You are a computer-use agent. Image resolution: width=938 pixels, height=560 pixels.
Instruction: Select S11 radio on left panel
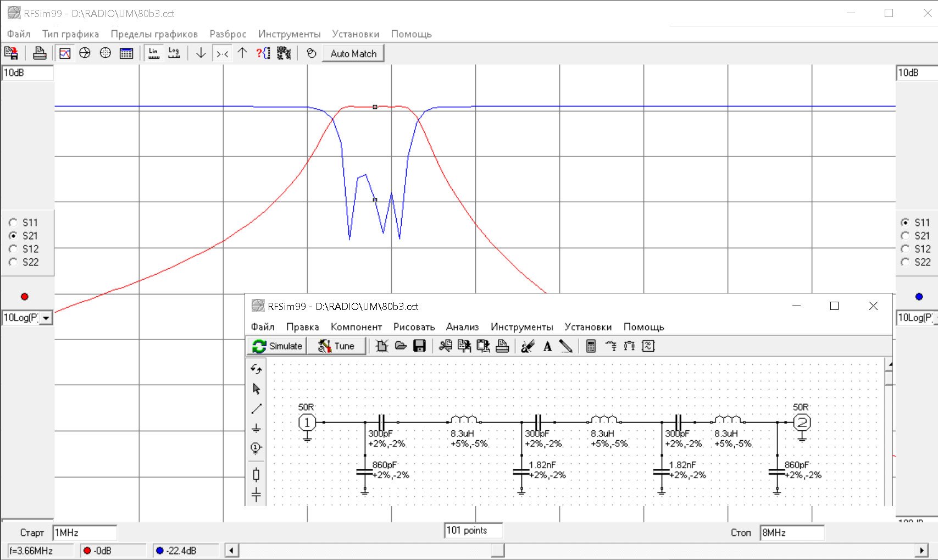pos(13,223)
